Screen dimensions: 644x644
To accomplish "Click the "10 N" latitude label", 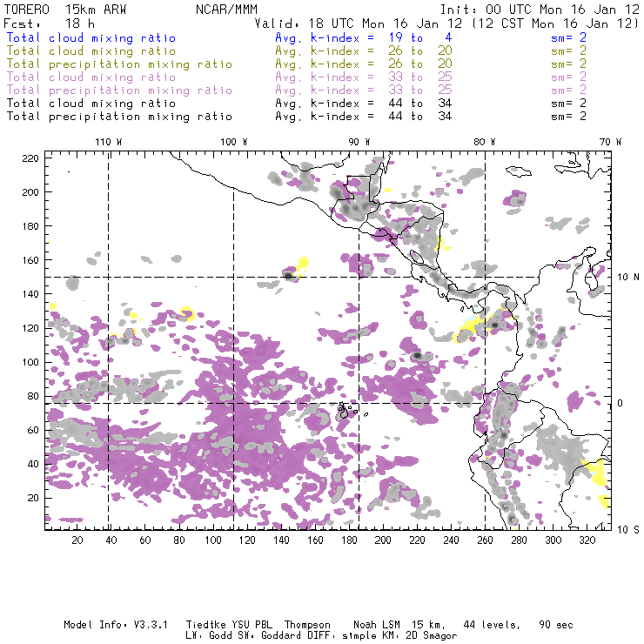I will click(628, 278).
